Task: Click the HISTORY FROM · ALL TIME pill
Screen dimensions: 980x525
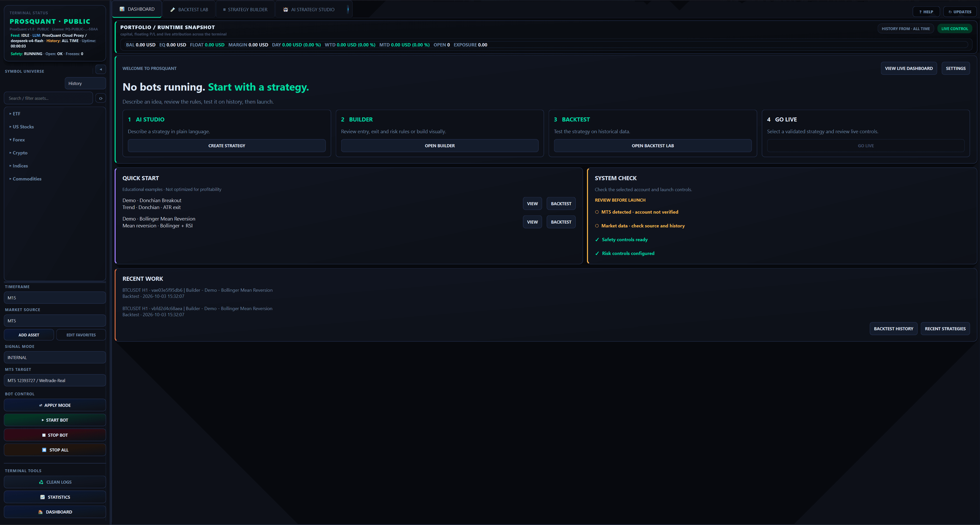Action: (905, 29)
